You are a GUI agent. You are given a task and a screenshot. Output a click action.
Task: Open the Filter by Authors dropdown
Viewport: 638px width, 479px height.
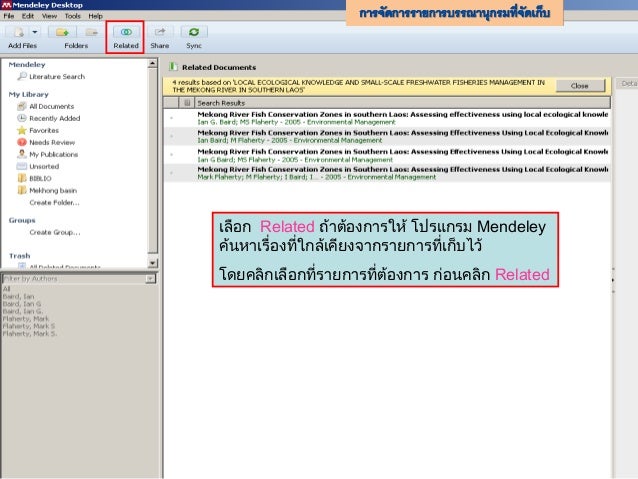[x=150, y=279]
